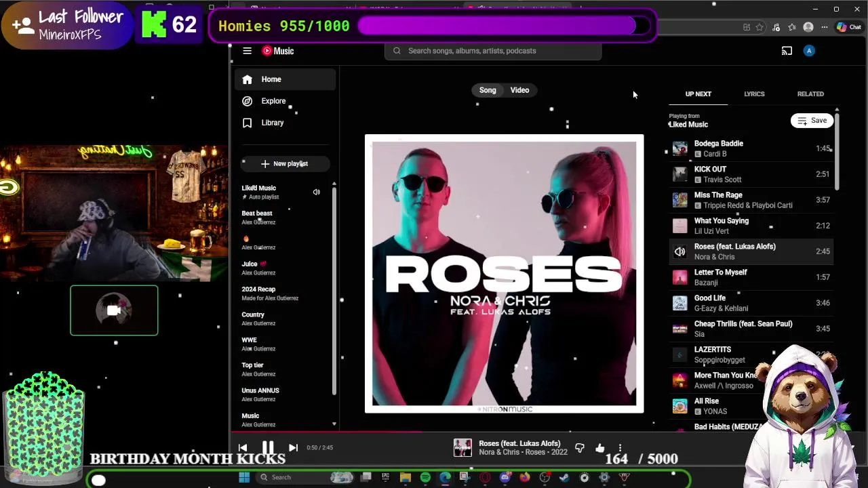
Task: Open Firefox from the taskbar
Action: tap(525, 477)
